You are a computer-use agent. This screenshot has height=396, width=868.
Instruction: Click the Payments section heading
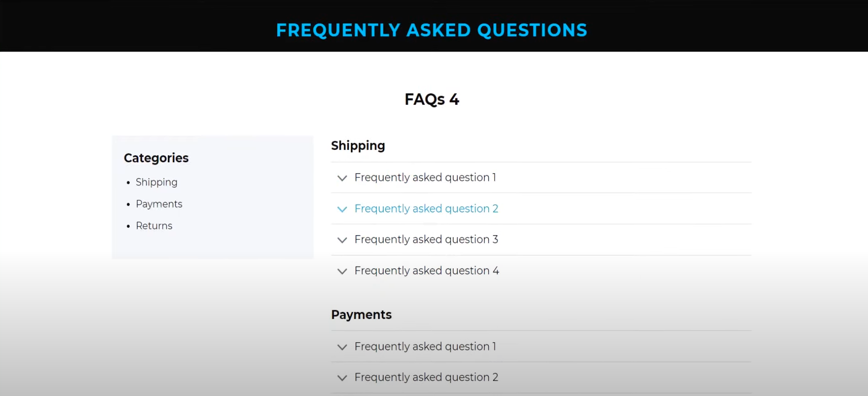[x=361, y=315]
